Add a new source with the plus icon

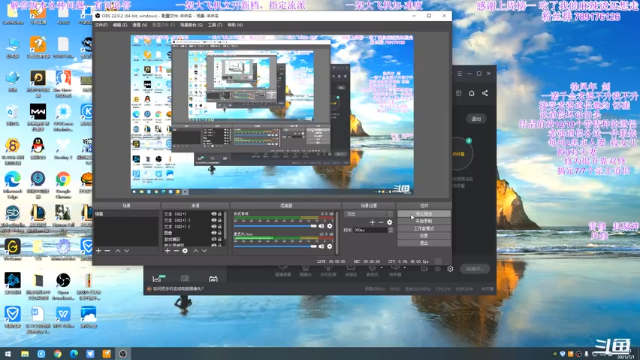click(167, 251)
